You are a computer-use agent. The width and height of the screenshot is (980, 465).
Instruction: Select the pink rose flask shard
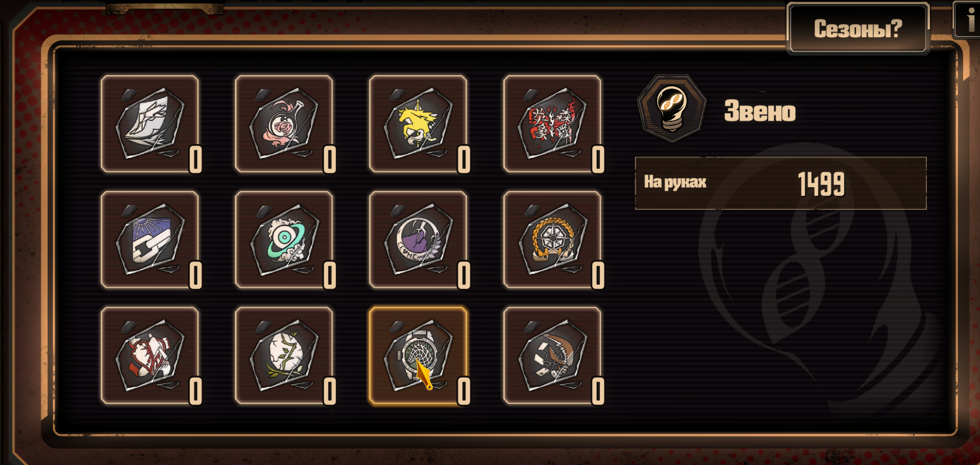284,124
